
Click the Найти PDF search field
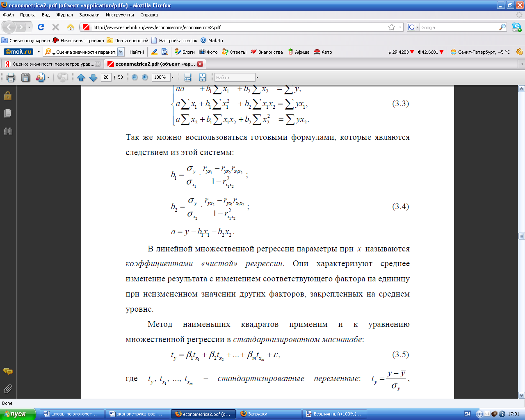(235, 77)
